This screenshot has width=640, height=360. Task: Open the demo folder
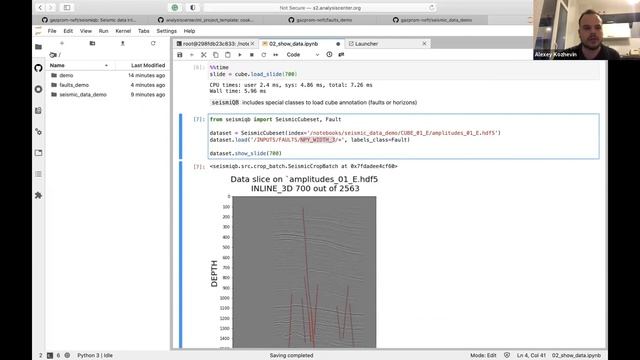coord(66,76)
